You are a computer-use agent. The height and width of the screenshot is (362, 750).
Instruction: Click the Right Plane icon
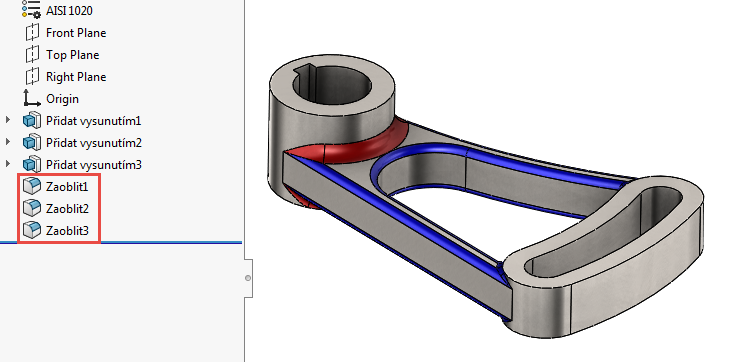[32, 77]
